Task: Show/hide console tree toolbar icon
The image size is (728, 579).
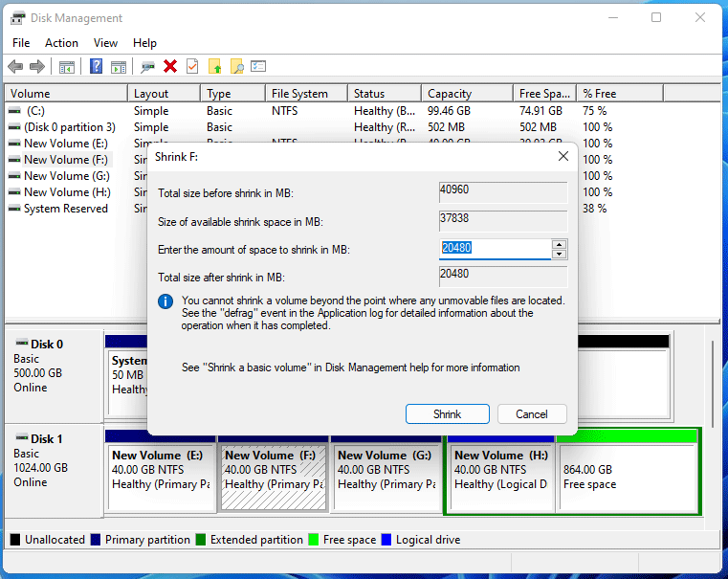Action: 67,67
